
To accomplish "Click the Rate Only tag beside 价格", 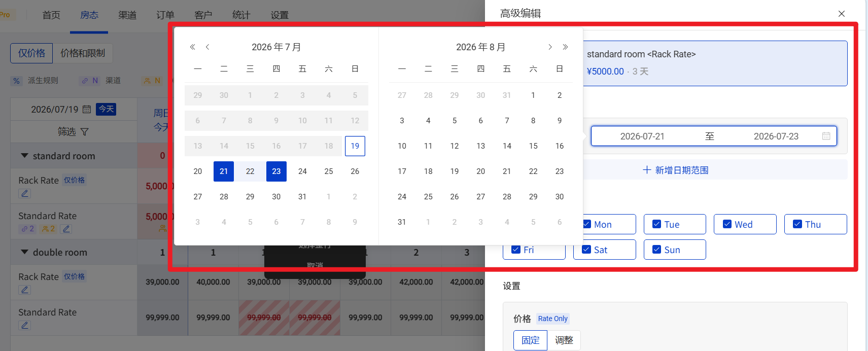I will [x=553, y=319].
